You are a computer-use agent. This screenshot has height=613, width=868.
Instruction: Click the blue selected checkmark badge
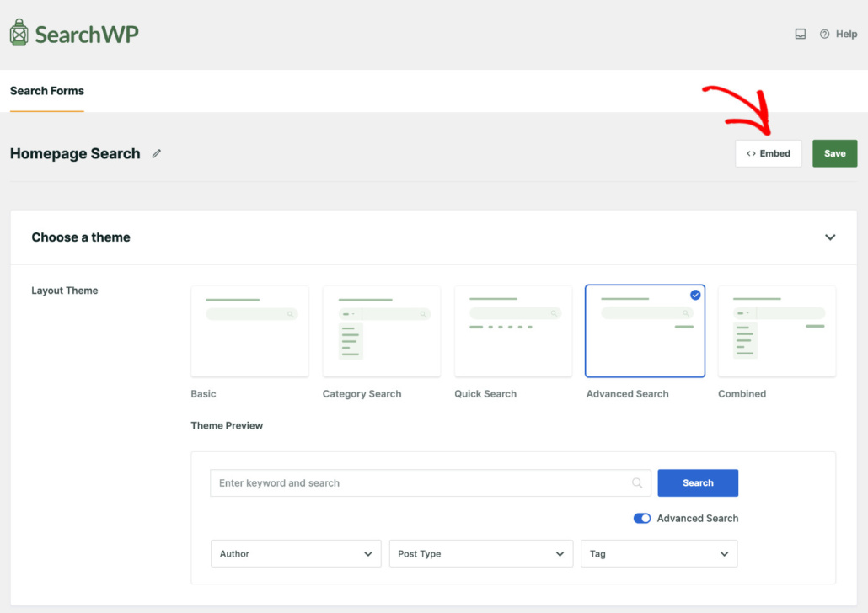(x=695, y=295)
